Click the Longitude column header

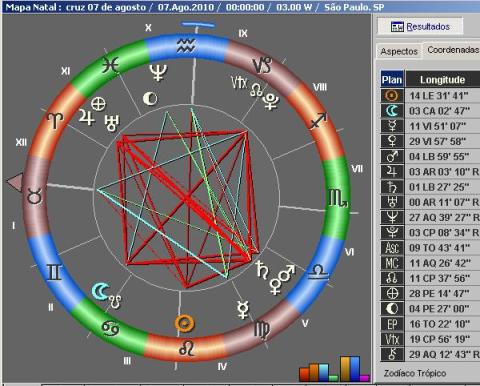[x=442, y=80]
